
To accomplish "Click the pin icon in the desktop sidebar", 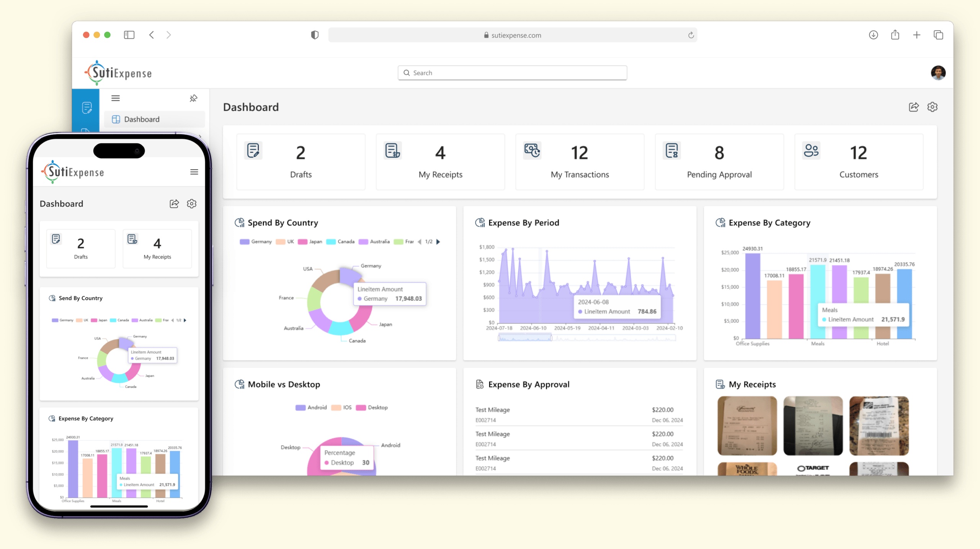I will 193,98.
